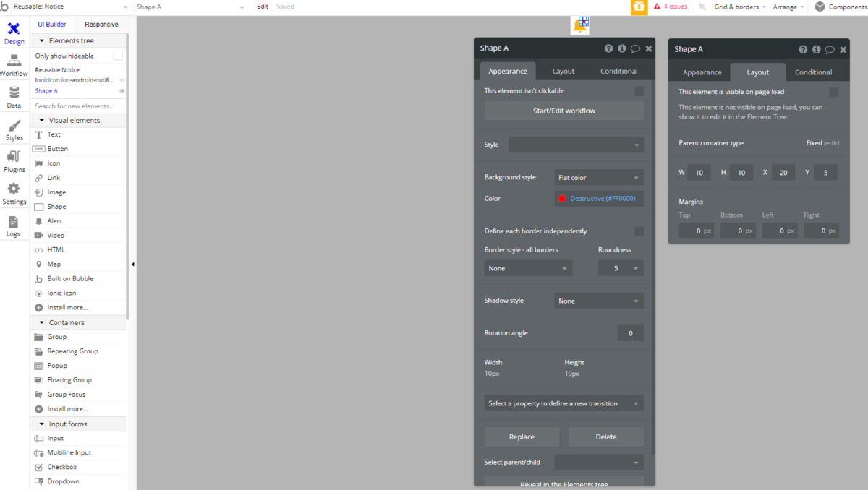Toggle visibility eye for Shape A in the tree
868x490 pixels.
122,91
